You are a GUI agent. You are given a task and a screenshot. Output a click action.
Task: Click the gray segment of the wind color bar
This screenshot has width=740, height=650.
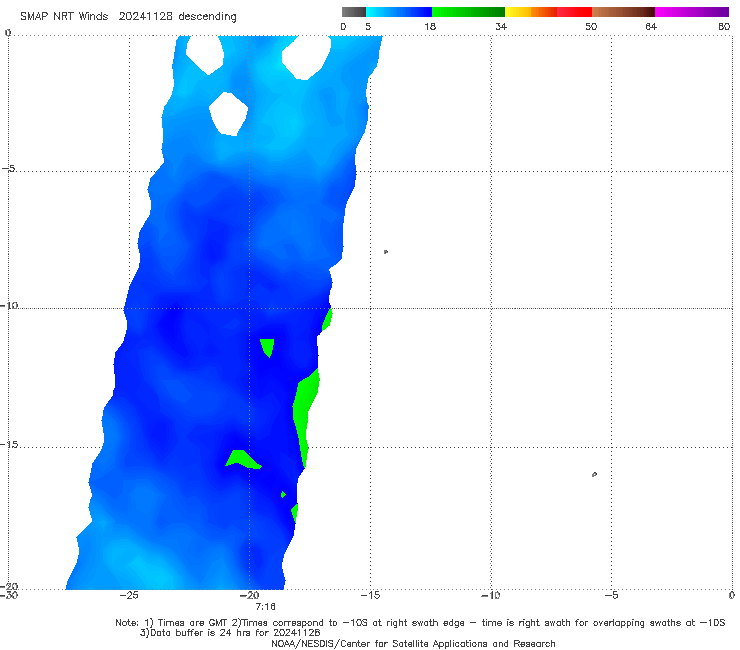(354, 12)
